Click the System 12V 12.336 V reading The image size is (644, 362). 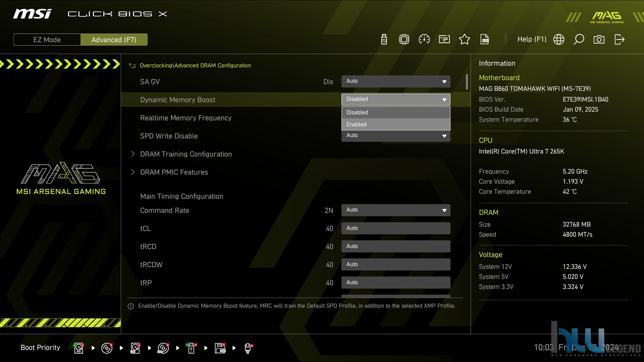tap(575, 267)
